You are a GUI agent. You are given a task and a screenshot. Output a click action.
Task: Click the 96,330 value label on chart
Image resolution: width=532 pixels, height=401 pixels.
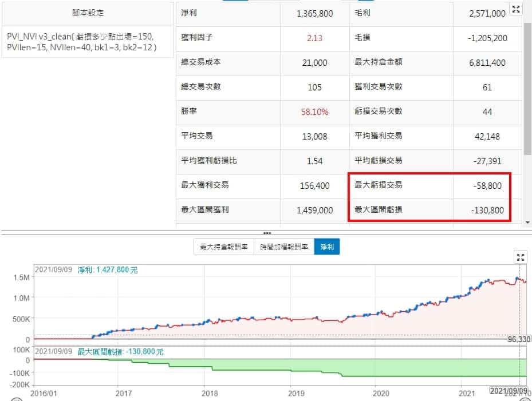click(519, 339)
